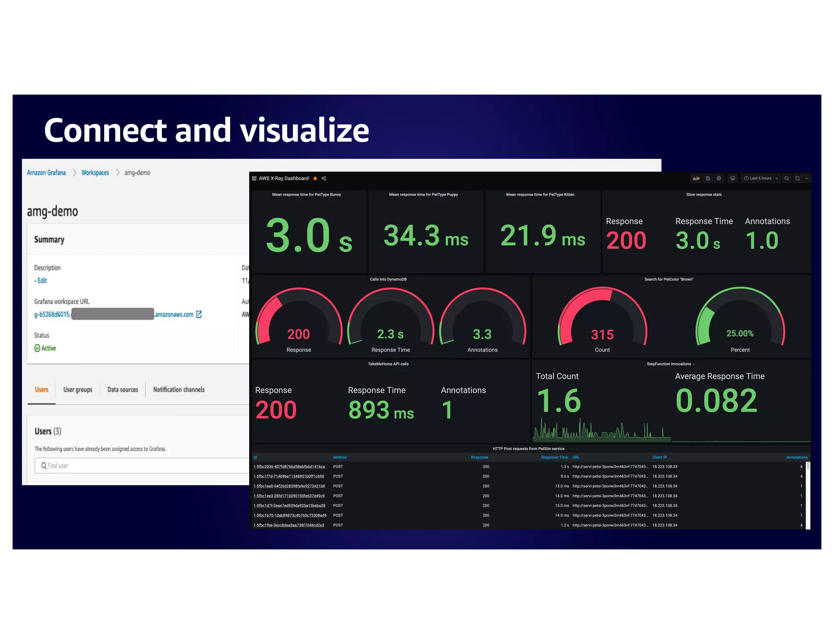Refresh the dashboard with the refresh icon
Screen dimensions: 834x644
[798, 178]
